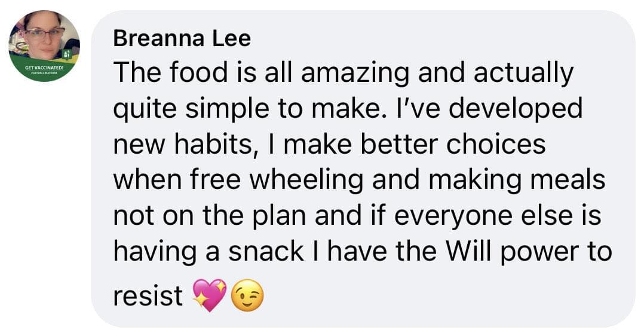This screenshot has width=644, height=336.
Task: Click the winking face emoji
Action: point(247,296)
